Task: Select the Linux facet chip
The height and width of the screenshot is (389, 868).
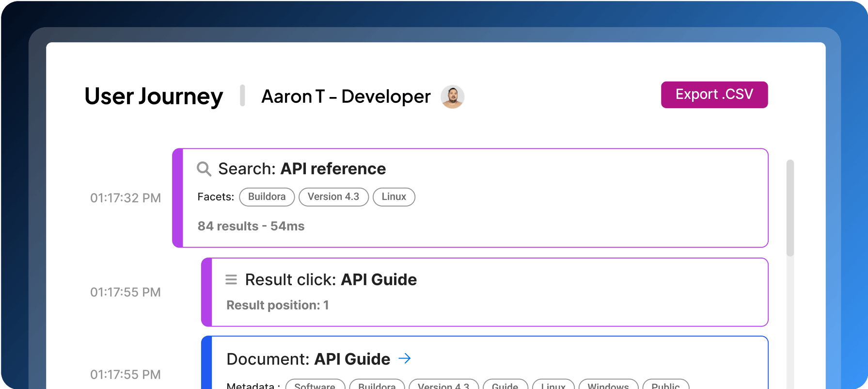Action: 394,197
